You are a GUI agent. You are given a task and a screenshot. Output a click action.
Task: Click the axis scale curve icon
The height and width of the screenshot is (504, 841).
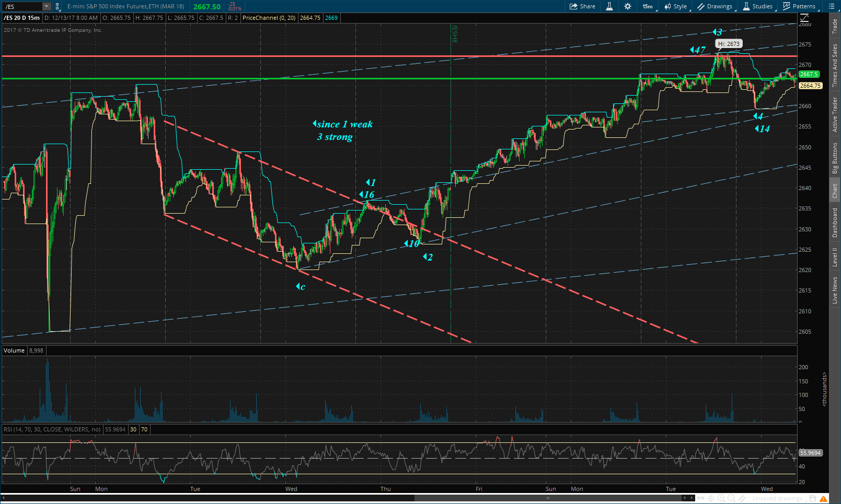tap(804, 18)
